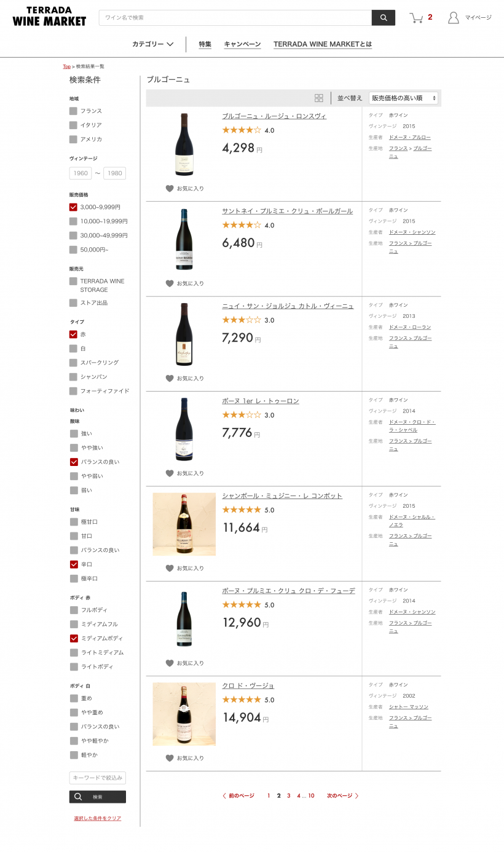Click the My Page user icon
The height and width of the screenshot is (852, 504).
[x=454, y=18]
